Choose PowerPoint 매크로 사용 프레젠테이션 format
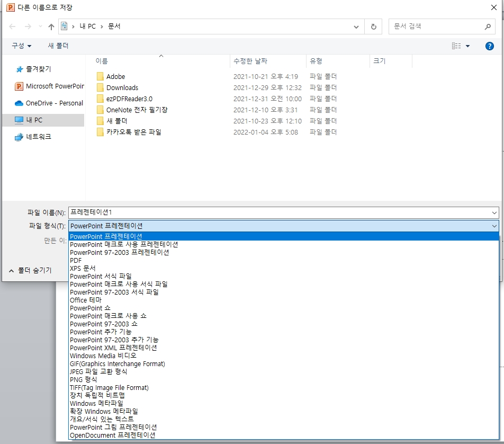This screenshot has height=444, width=504. [284, 245]
